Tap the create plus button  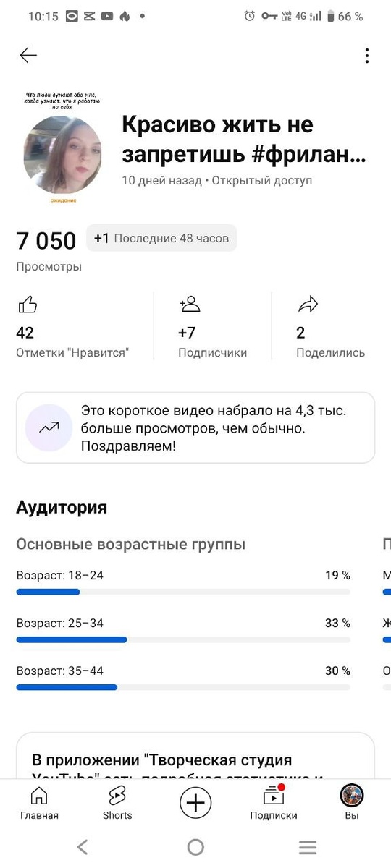coord(195,802)
